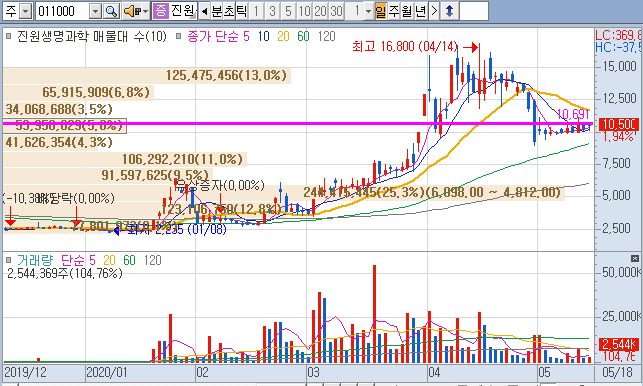Click the volume panel 20 average label
Image resolution: width=643 pixels, height=386 pixels.
coord(109,260)
